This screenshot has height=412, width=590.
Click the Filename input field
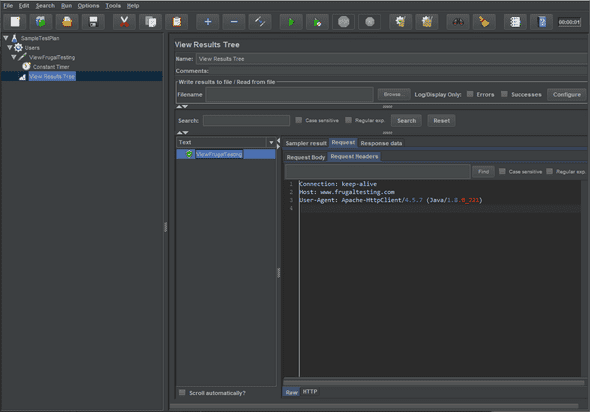pos(289,94)
